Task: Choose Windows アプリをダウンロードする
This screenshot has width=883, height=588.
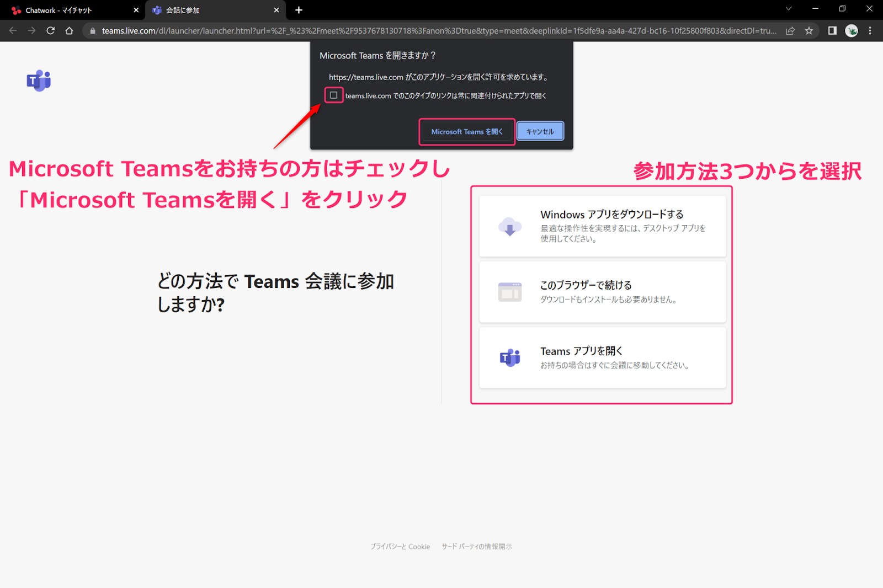Action: click(603, 226)
